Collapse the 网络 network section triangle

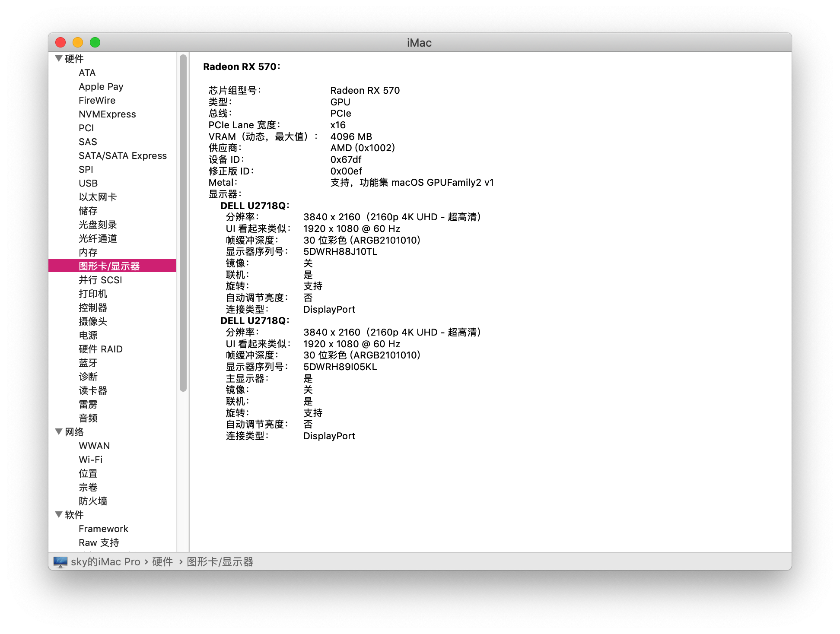(x=59, y=431)
